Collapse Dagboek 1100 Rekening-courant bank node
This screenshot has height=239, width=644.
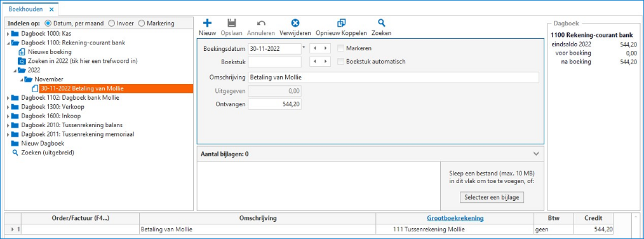coord(8,43)
